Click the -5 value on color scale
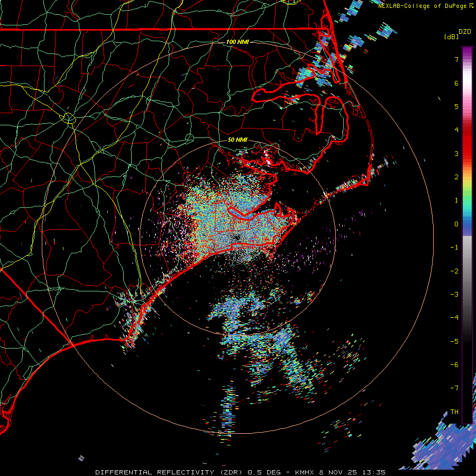 click(454, 342)
